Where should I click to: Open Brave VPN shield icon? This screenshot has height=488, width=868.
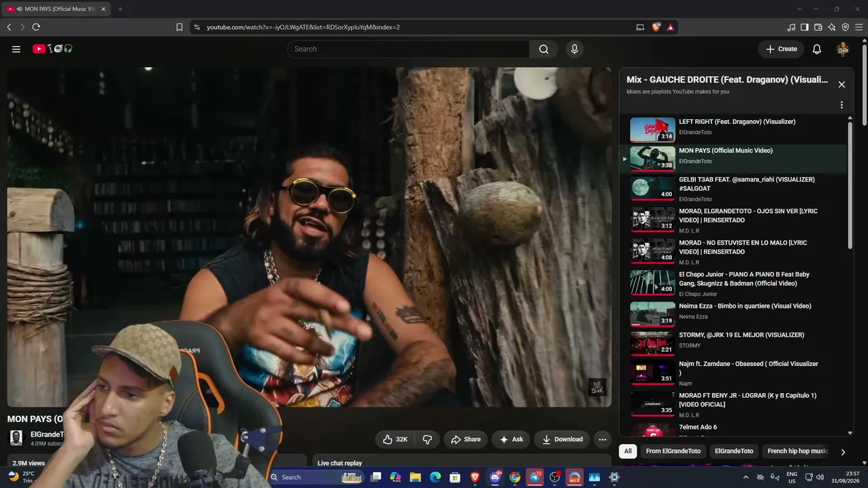pyautogui.click(x=845, y=27)
